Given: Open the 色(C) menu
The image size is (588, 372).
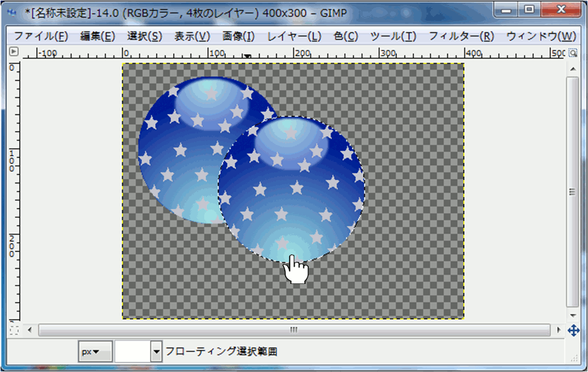Looking at the screenshot, I should click(345, 37).
